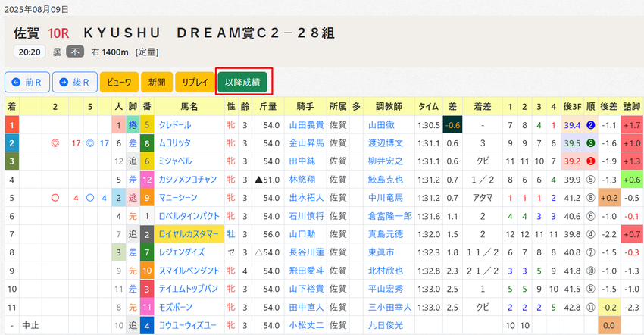Click クレドール's 1:30.5 time cell
The width and height of the screenshot is (644, 335).
[x=428, y=125]
